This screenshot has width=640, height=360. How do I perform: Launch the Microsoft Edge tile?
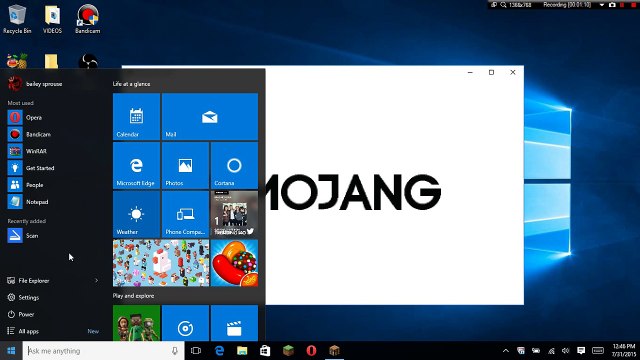pyautogui.click(x=136, y=165)
